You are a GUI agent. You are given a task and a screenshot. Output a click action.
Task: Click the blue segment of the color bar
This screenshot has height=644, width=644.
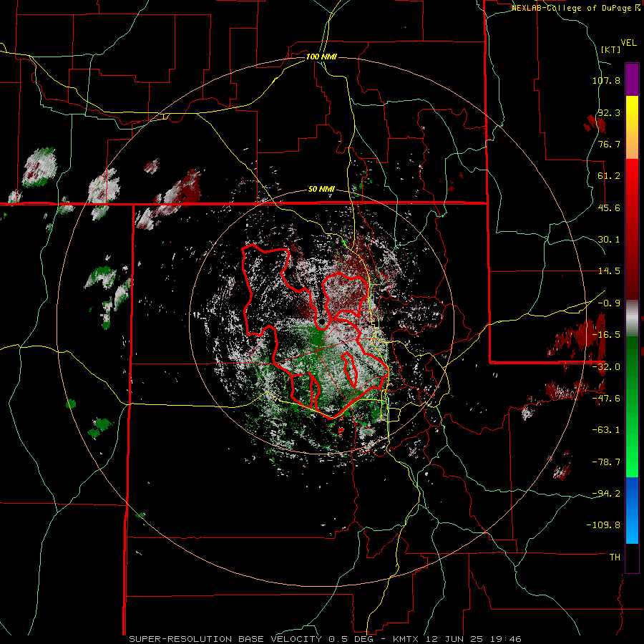[x=632, y=510]
